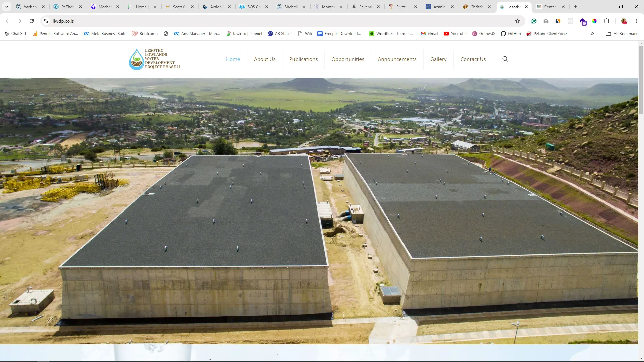Open the All Bookmarks folder

(622, 34)
